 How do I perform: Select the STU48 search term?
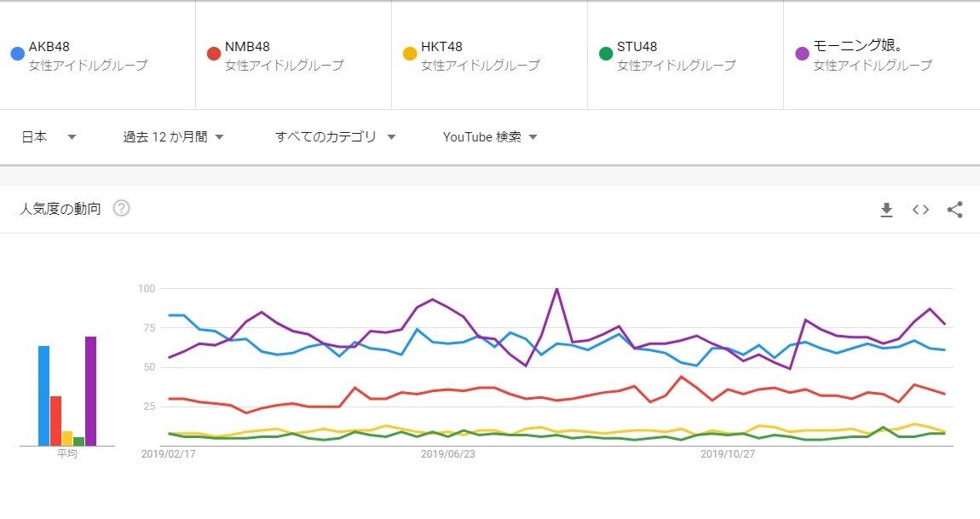click(x=637, y=47)
